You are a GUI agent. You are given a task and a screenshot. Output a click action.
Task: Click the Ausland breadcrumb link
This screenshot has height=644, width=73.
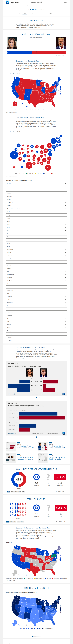coord(14,6)
